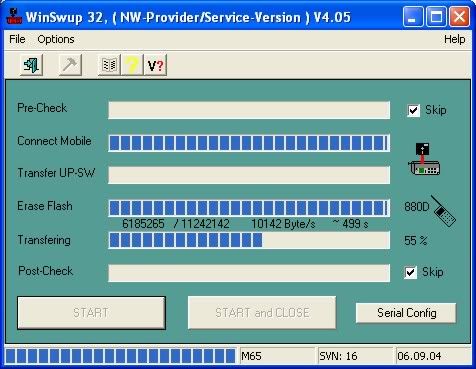This screenshot has width=476, height=369.
Task: Click the START and CLOSE button
Action: (262, 313)
